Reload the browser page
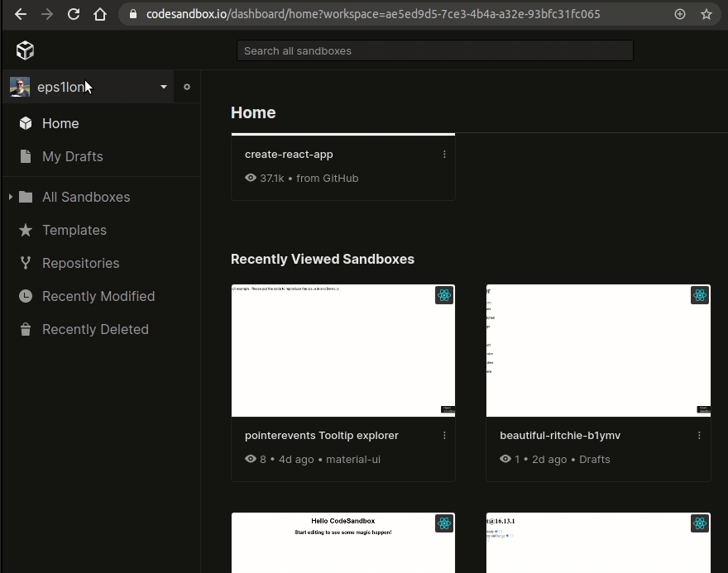Screen dimensions: 728x573 tap(74, 14)
